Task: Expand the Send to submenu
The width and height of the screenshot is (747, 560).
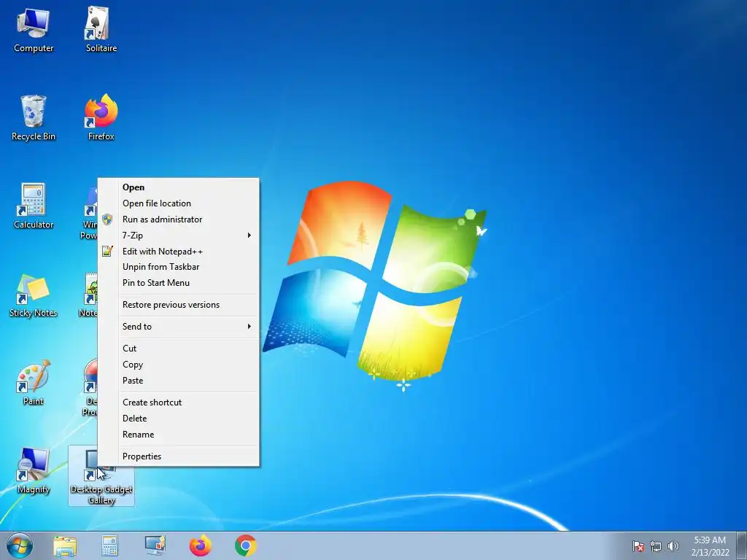Action: pyautogui.click(x=179, y=327)
